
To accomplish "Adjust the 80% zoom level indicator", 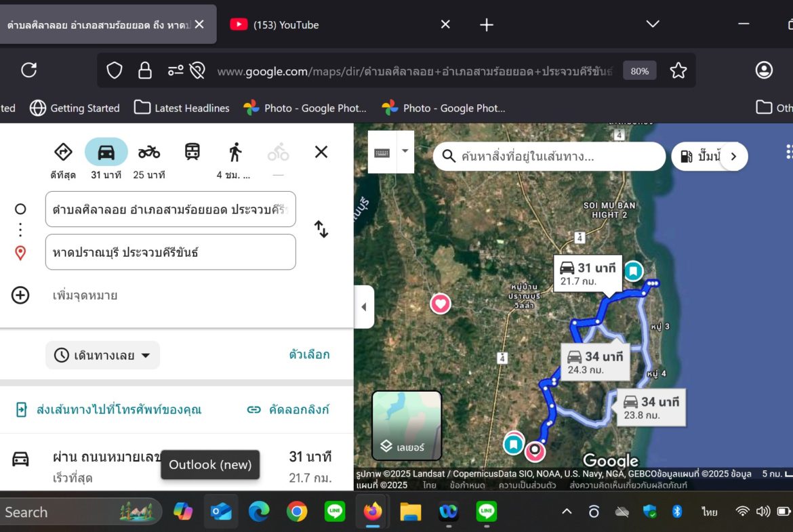I will [x=639, y=70].
